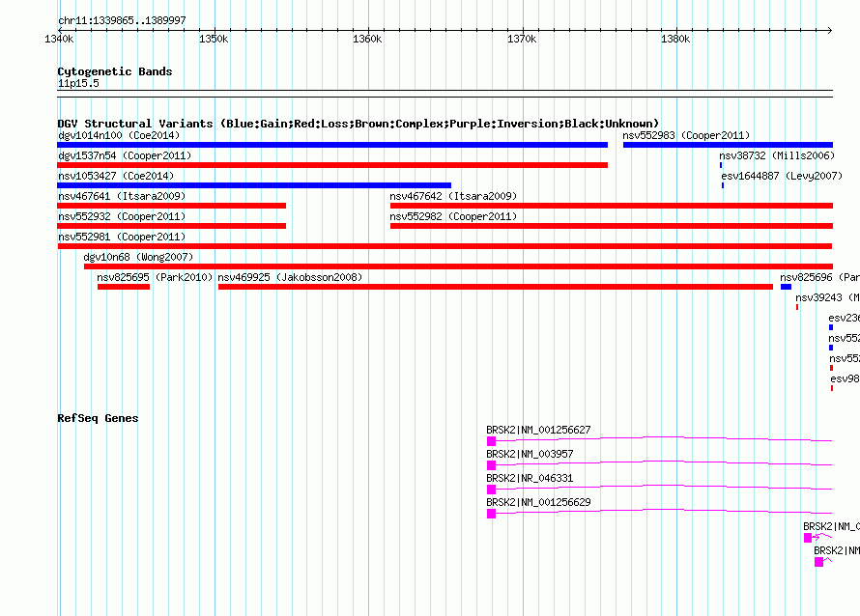This screenshot has height=616, width=860.
Task: Click the nsv552983 (Cooper2011) label
Action: tap(686, 135)
